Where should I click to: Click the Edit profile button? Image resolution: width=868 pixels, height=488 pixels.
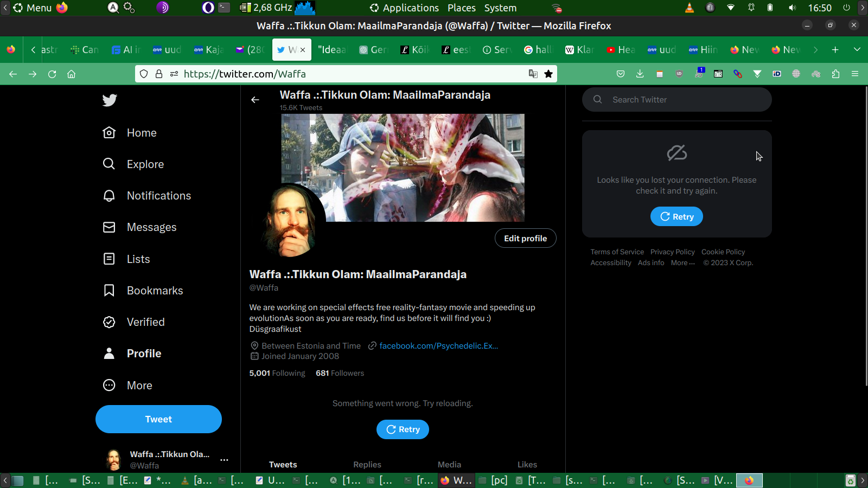point(526,239)
